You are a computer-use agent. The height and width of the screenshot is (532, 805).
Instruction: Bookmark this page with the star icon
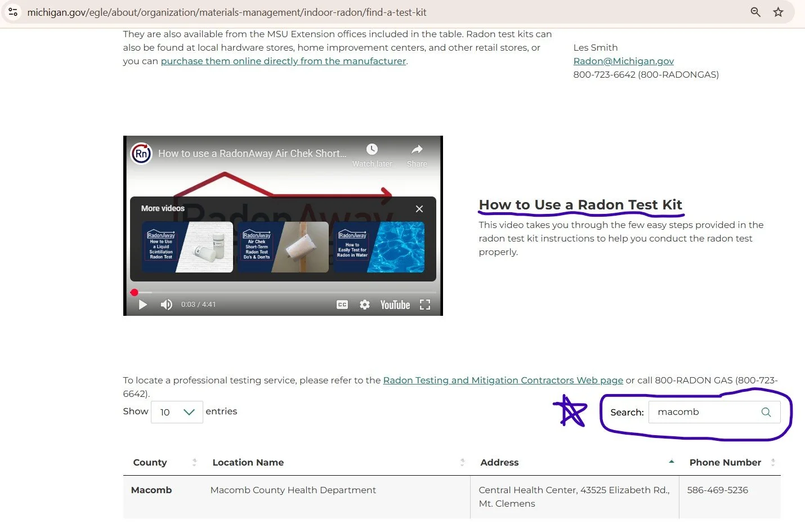(x=779, y=11)
